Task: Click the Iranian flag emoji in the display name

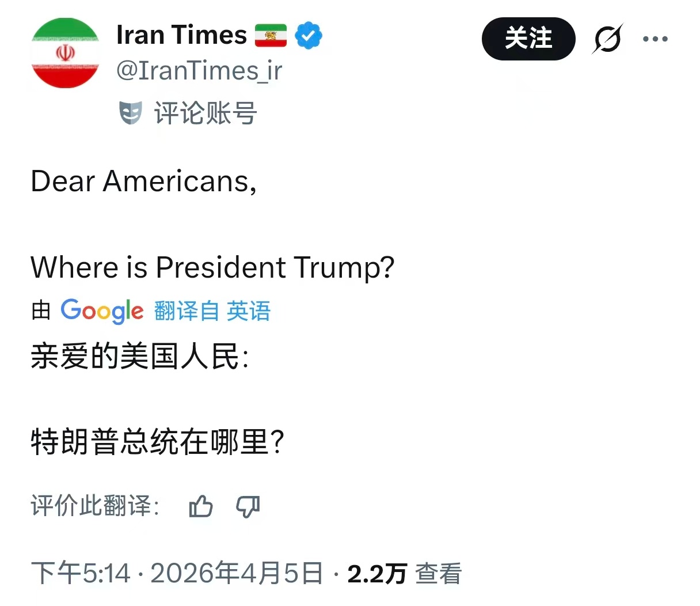Action: pyautogui.click(x=271, y=35)
